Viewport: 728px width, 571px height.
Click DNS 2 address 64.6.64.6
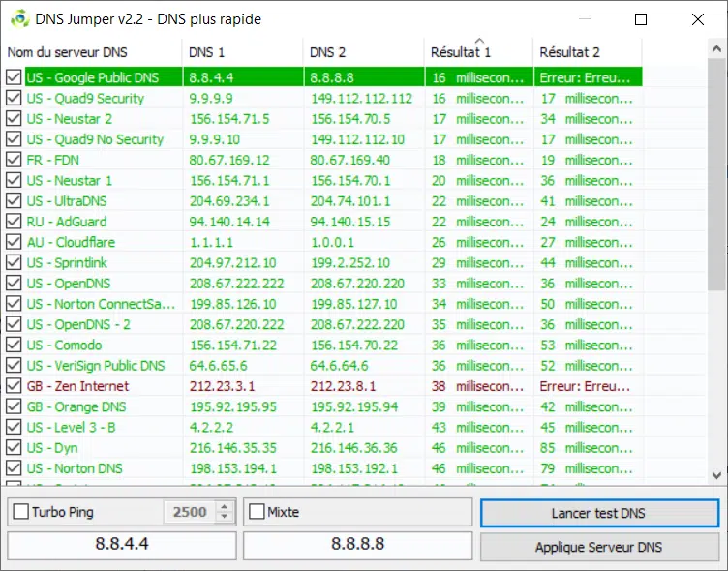point(339,366)
